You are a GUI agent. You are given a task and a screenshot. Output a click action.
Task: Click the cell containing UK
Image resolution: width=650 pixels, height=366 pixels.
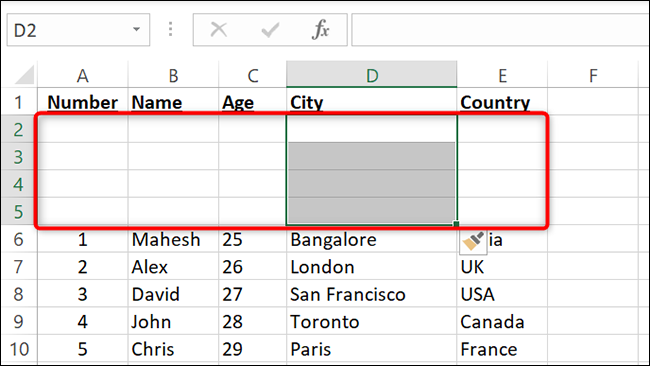click(x=502, y=267)
